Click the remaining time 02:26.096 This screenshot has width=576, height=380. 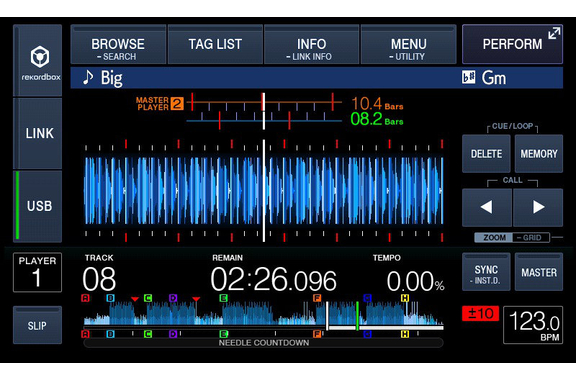pyautogui.click(x=273, y=279)
